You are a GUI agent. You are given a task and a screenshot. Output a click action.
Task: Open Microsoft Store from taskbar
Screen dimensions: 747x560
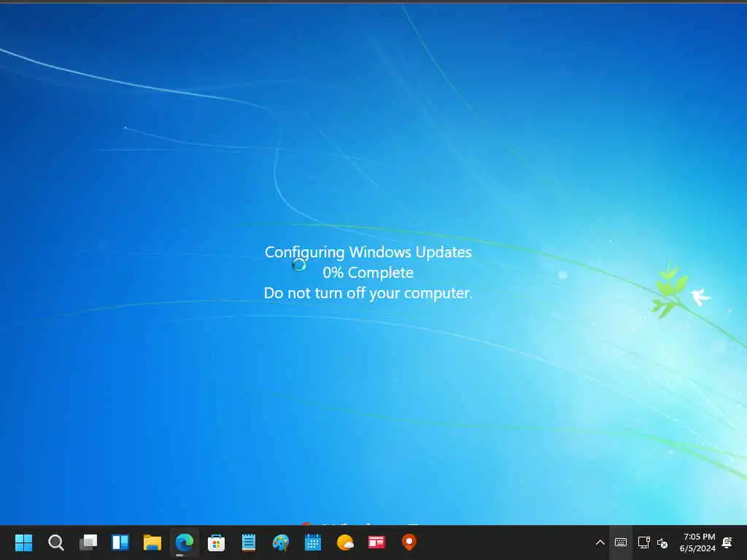tap(216, 542)
